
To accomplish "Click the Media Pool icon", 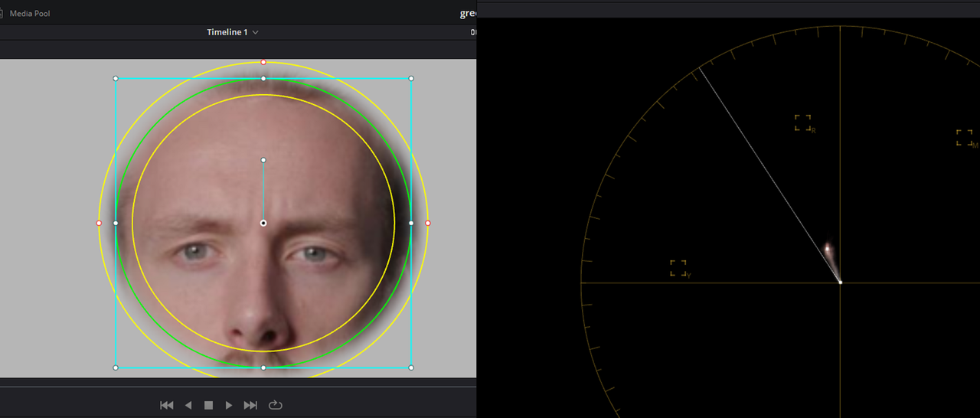I will (2, 14).
